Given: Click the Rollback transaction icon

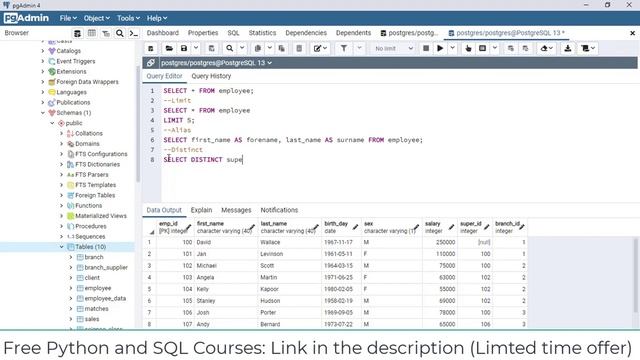Looking at the screenshot, I should 525,48.
